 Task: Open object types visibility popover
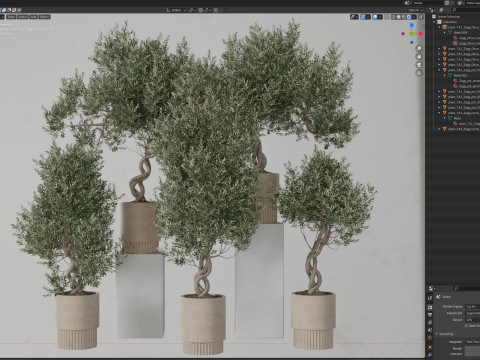click(x=354, y=17)
